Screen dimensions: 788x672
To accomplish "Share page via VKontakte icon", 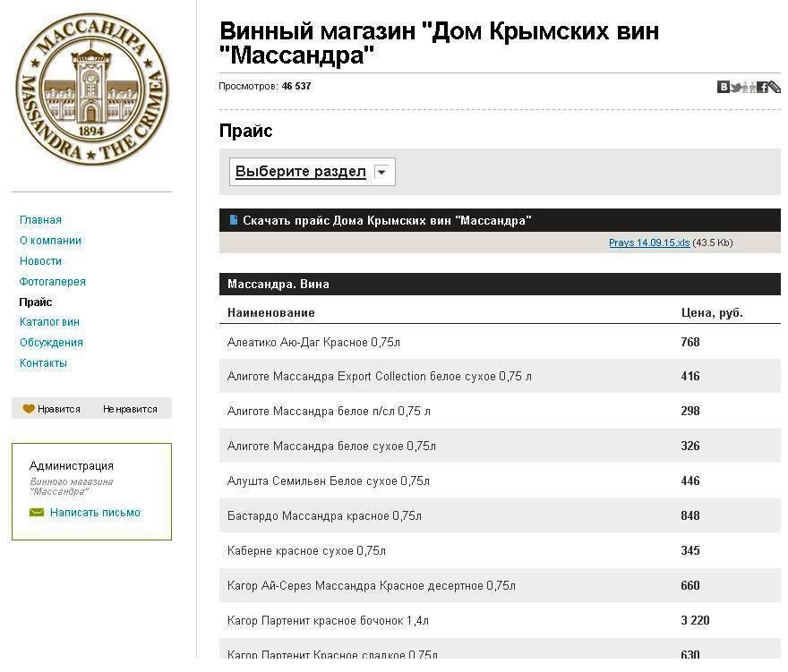I will coord(723,87).
